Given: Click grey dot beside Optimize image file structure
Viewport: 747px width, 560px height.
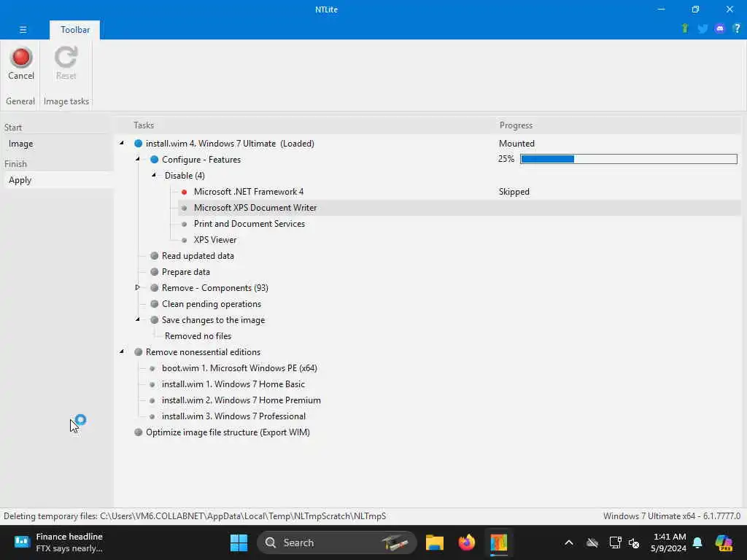Looking at the screenshot, I should (138, 432).
